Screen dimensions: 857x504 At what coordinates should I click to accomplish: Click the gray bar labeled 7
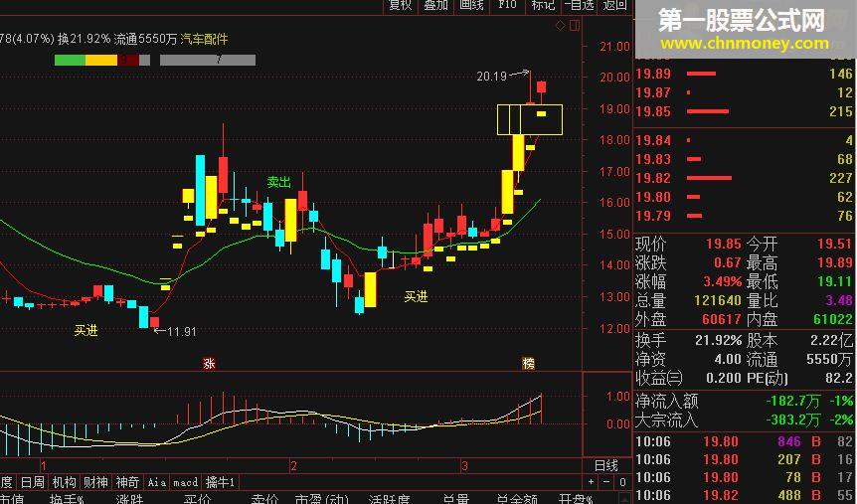(x=208, y=60)
